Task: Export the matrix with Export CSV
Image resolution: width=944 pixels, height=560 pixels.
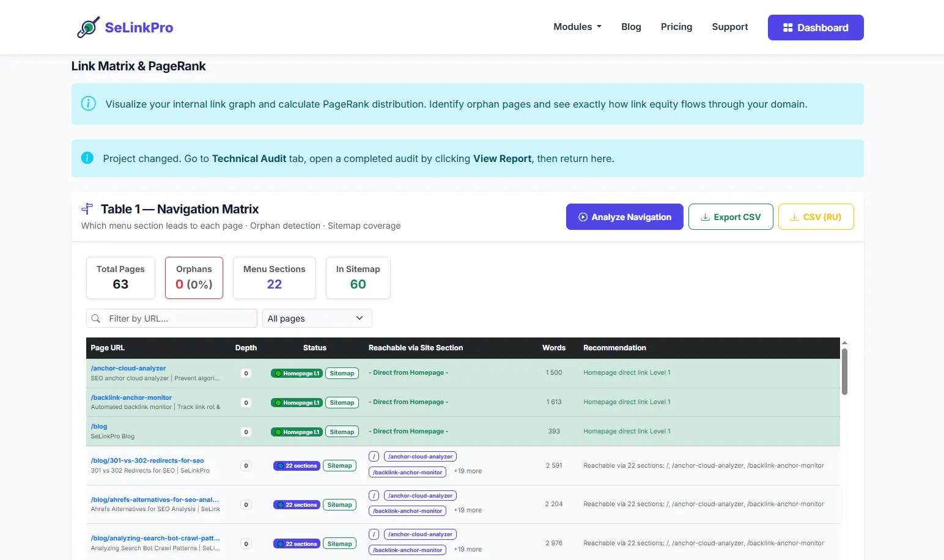Action: click(731, 217)
